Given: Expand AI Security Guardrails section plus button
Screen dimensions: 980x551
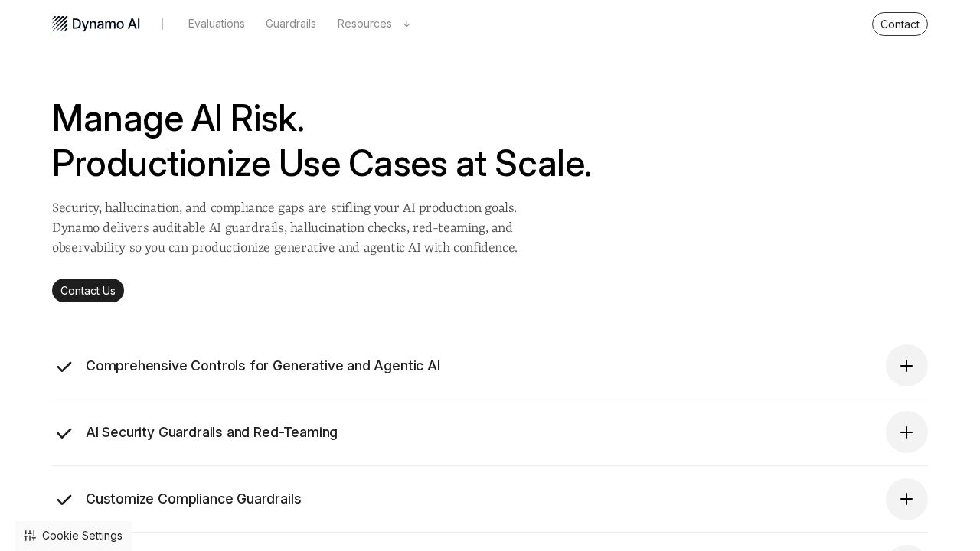Looking at the screenshot, I should coord(906,432).
